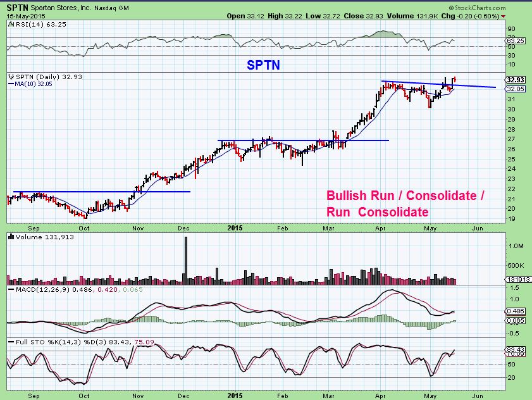Click the Jun label on bottom date axis
Screen dimensions: 532x400
478,396
